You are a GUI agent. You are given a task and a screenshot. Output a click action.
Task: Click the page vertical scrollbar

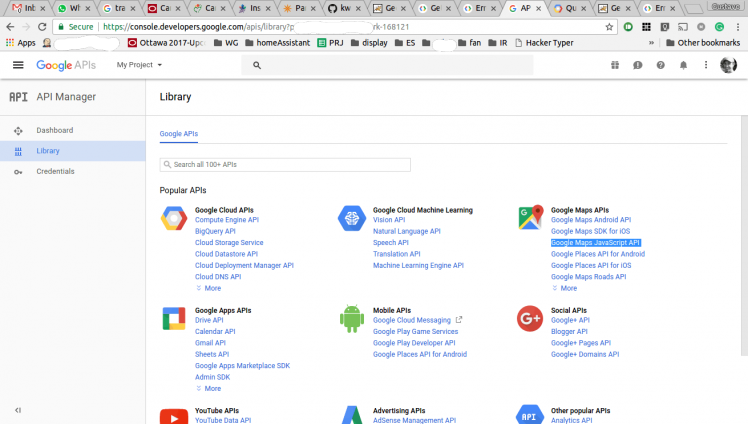(x=744, y=236)
